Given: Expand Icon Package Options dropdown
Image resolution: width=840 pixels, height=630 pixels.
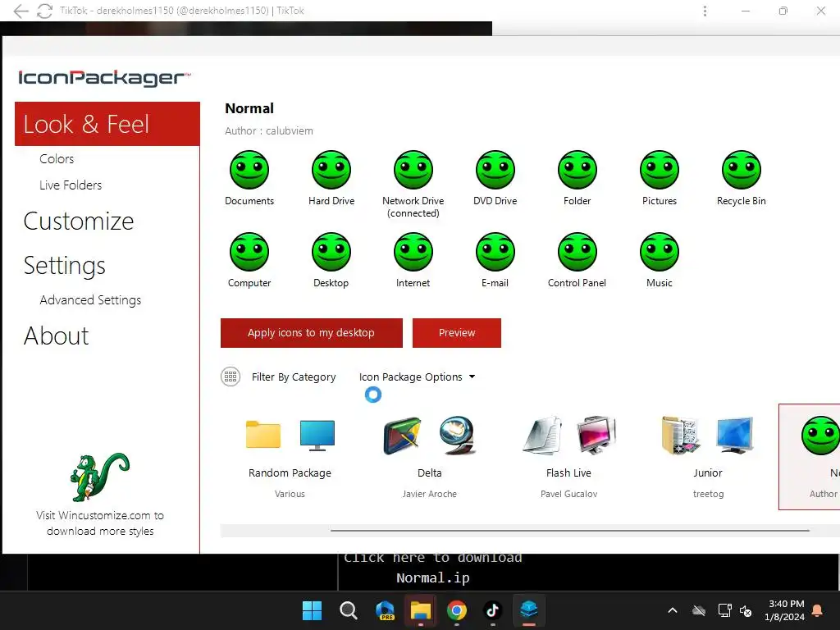Looking at the screenshot, I should pos(417,377).
